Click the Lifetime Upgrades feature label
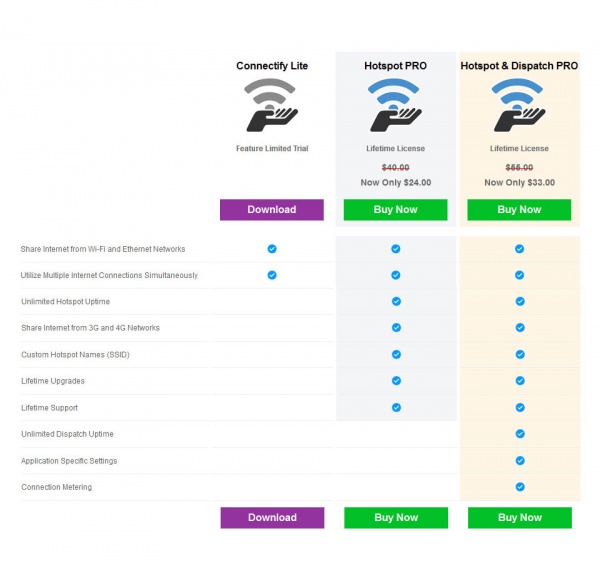 click(x=52, y=381)
